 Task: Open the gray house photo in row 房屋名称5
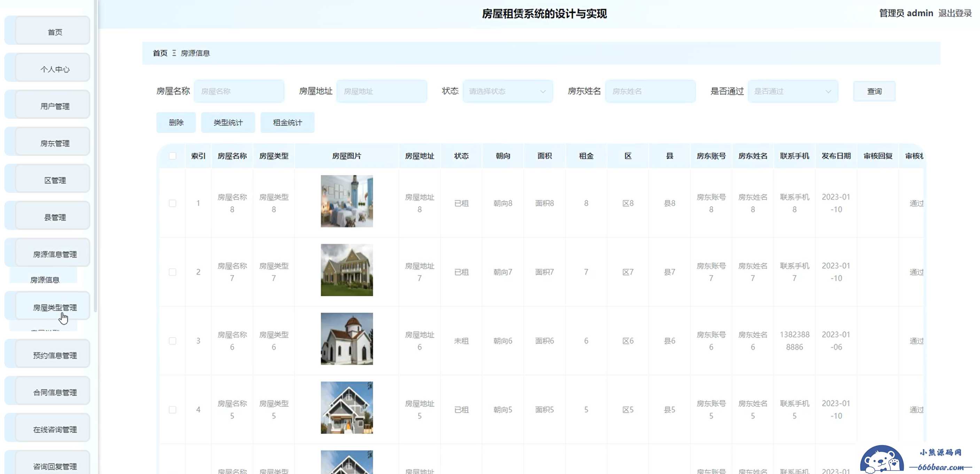(x=347, y=407)
